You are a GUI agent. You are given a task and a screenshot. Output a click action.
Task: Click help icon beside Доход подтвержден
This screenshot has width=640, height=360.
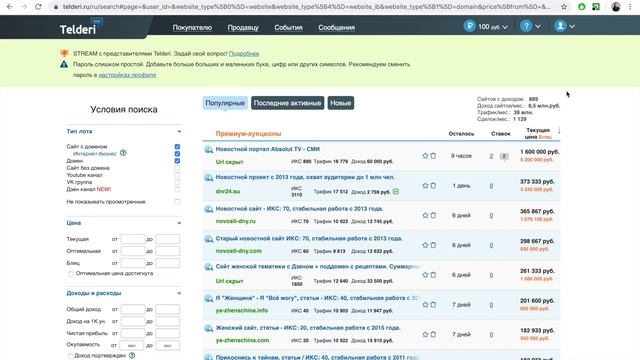click(x=132, y=356)
